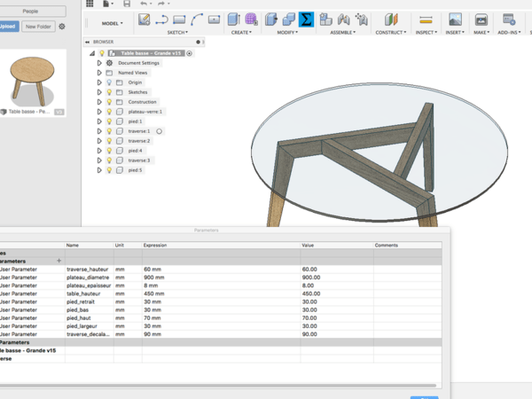The image size is (532, 399).
Task: Edit plateau_diametre expression 900 mm
Action: pyautogui.click(x=221, y=278)
